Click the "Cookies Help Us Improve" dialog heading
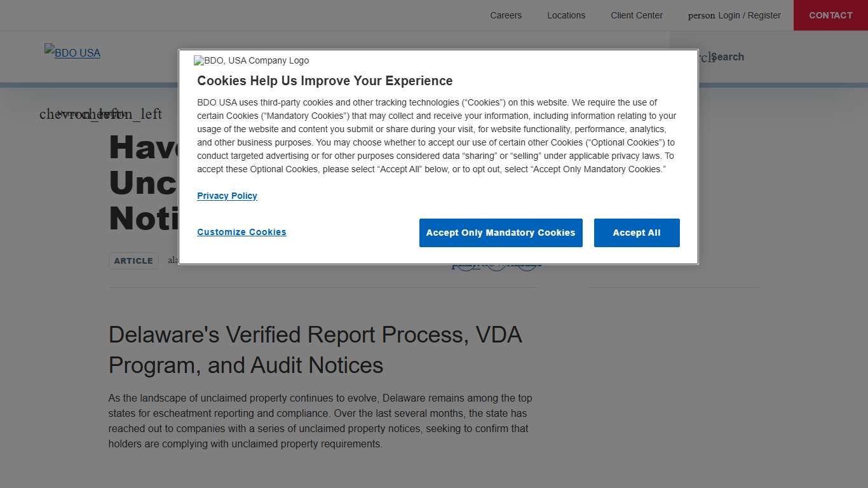This screenshot has width=868, height=488. coord(325,81)
